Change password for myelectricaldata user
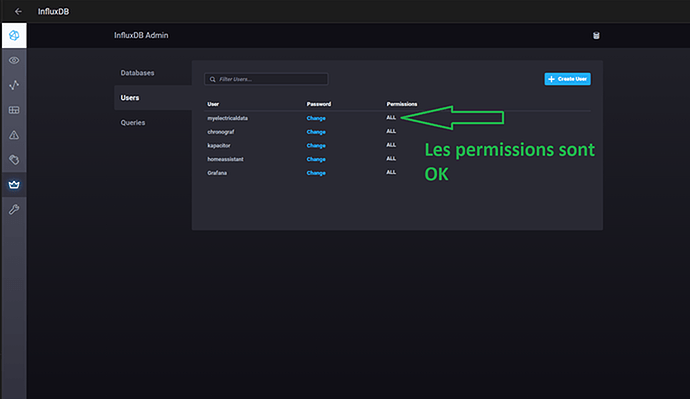Image resolution: width=690 pixels, height=399 pixels. click(316, 118)
